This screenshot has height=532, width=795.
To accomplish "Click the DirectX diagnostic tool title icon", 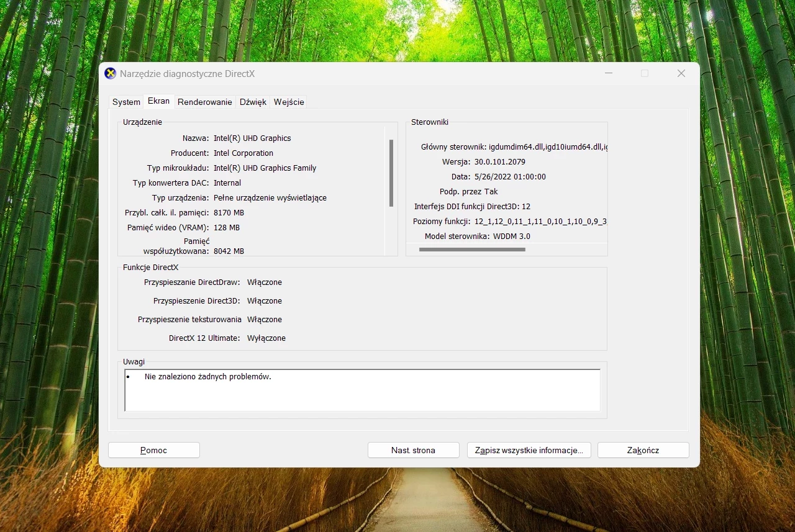I will pos(110,74).
